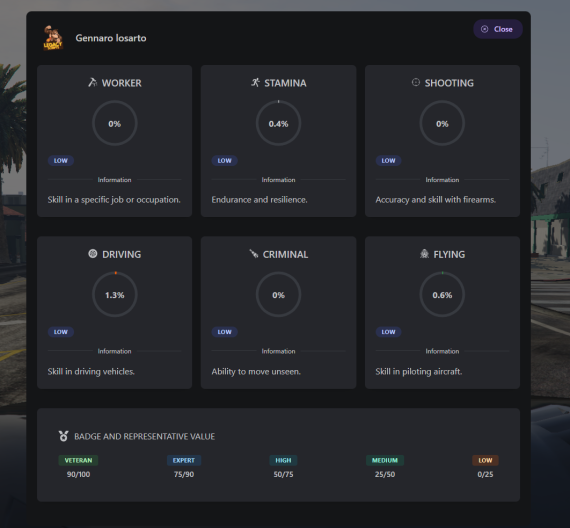Click the player name Gennaro Iosarto
The image size is (570, 528).
(x=111, y=38)
